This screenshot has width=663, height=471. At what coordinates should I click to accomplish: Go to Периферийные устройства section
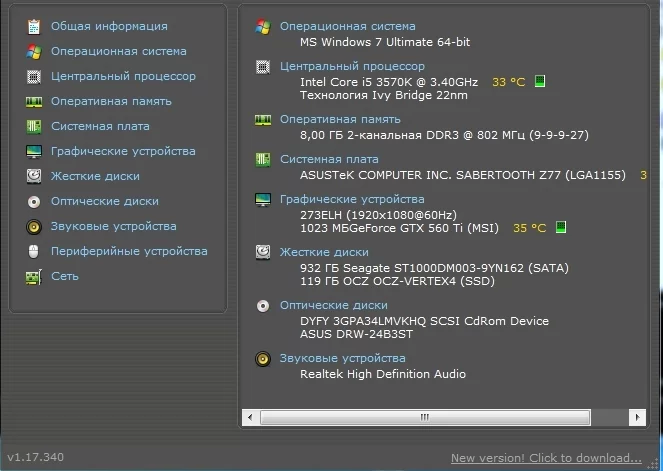pyautogui.click(x=129, y=251)
